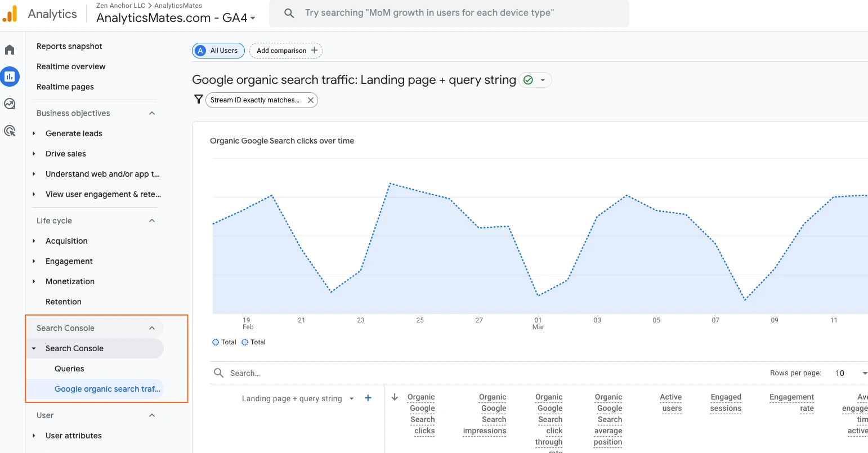Click Add comparison button

pyautogui.click(x=286, y=51)
